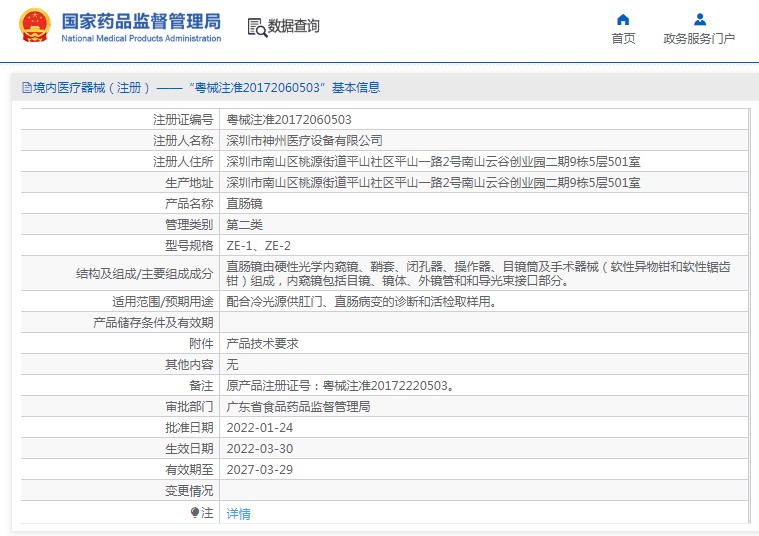Click the 产品名称 label

click(189, 203)
